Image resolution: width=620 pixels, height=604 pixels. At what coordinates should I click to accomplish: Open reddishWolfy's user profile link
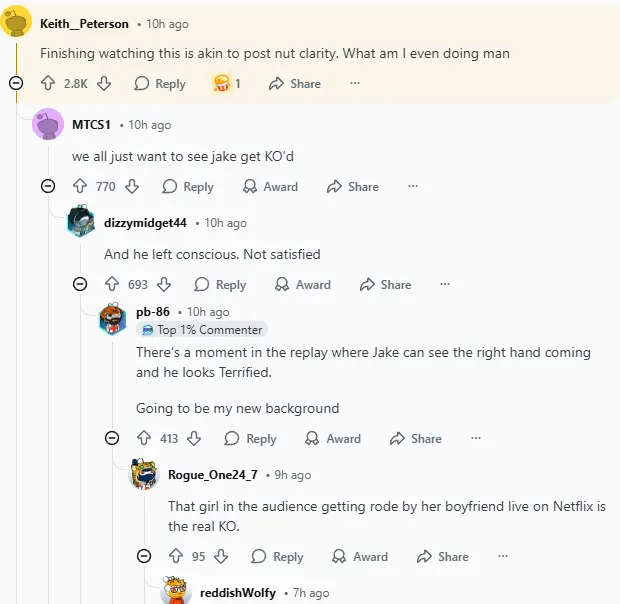click(236, 593)
